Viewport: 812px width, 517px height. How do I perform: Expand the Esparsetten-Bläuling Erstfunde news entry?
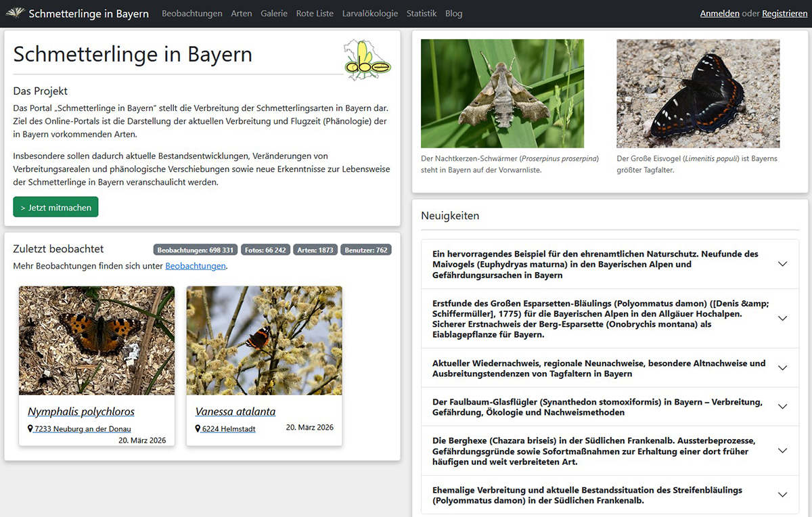(782, 318)
